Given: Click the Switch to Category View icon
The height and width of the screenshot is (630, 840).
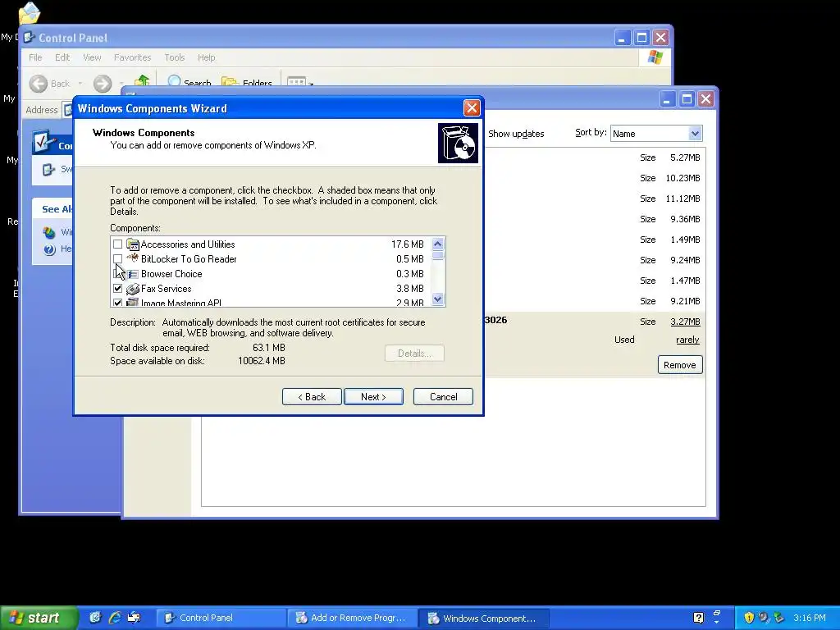Looking at the screenshot, I should point(48,169).
